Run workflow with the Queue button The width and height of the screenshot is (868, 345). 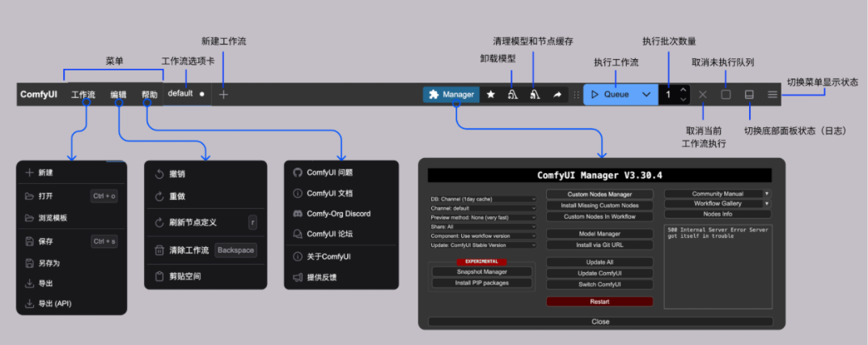point(611,95)
